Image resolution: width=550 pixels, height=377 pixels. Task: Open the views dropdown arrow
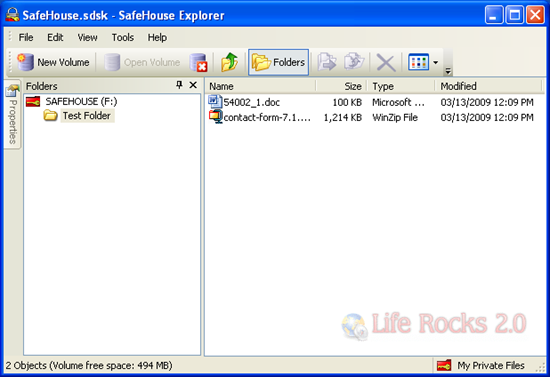point(435,63)
